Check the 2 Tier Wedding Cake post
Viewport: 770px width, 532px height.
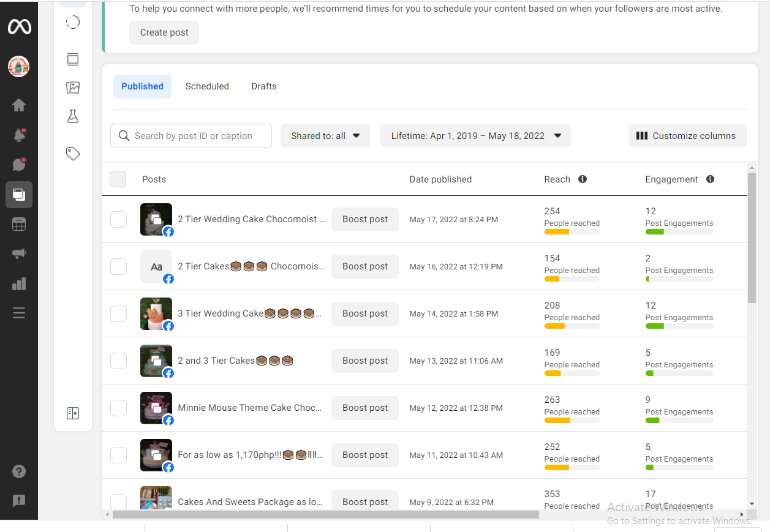tap(118, 219)
